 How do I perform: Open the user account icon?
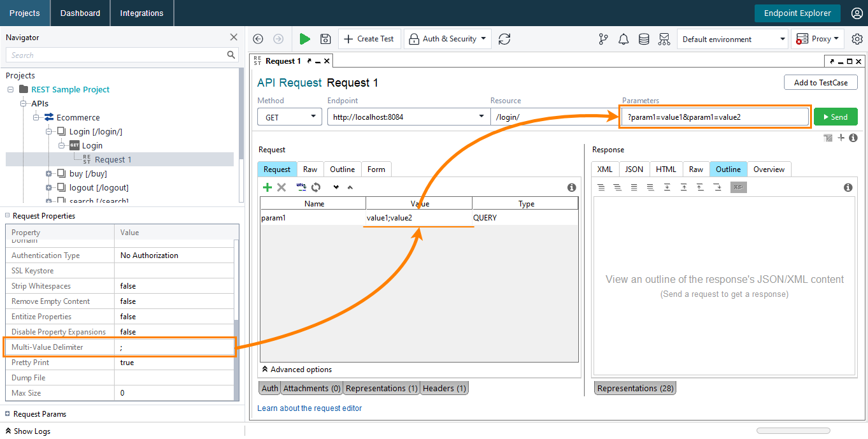(x=857, y=13)
